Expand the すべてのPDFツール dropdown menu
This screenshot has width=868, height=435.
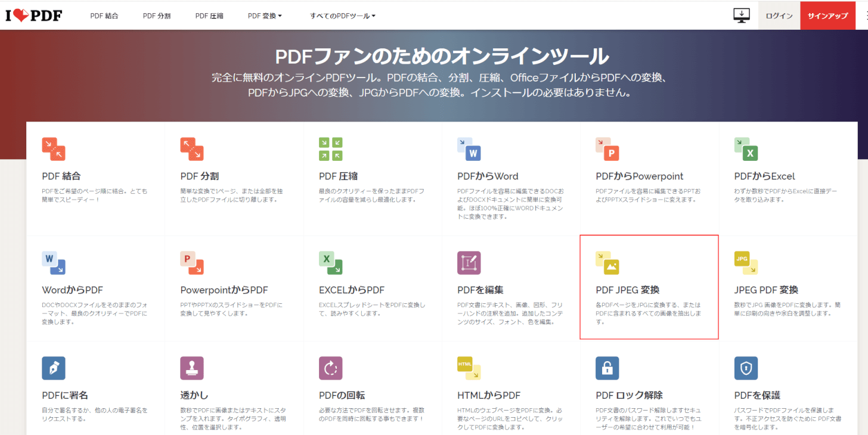coord(343,16)
